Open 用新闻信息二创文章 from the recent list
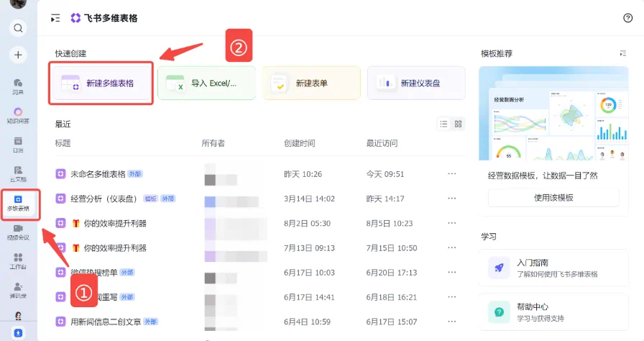Screen dimensions: 644x341 [x=106, y=322]
